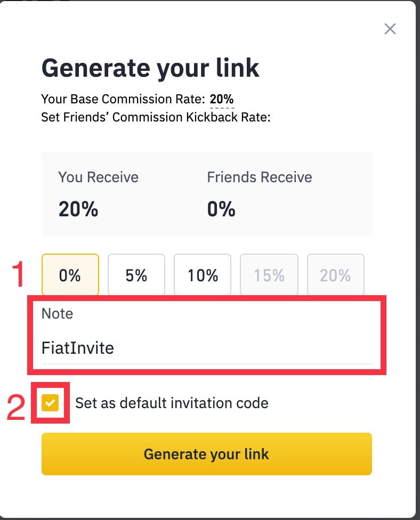
Task: Click 'Set Friends' Commission Kickback Rate' text
Action: pyautogui.click(x=156, y=117)
